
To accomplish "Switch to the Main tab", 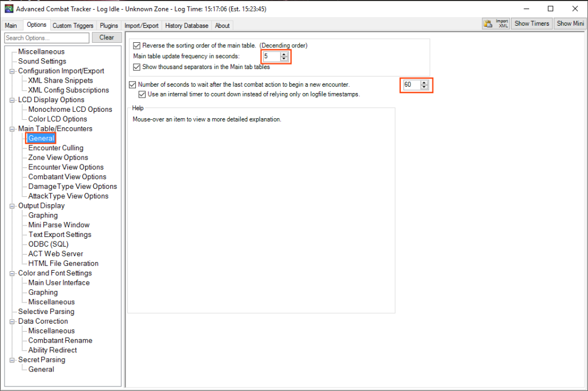I will 11,26.
